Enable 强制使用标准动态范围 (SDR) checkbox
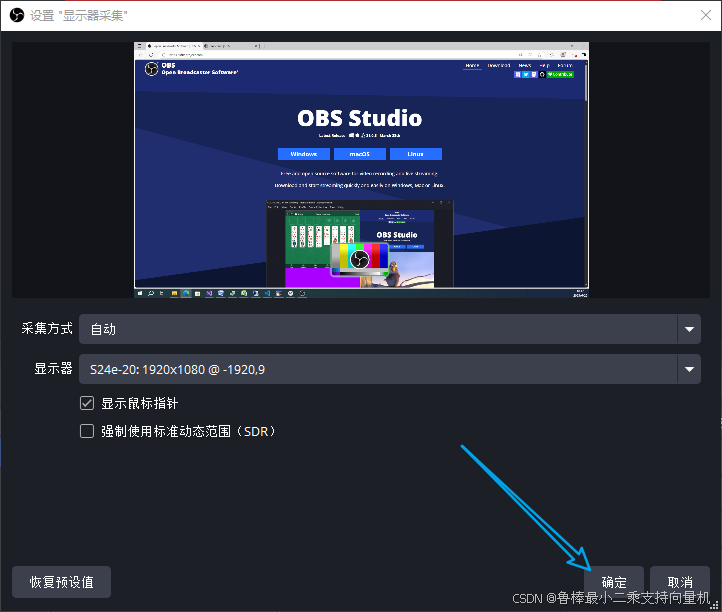The width and height of the screenshot is (722, 612). pos(87,431)
